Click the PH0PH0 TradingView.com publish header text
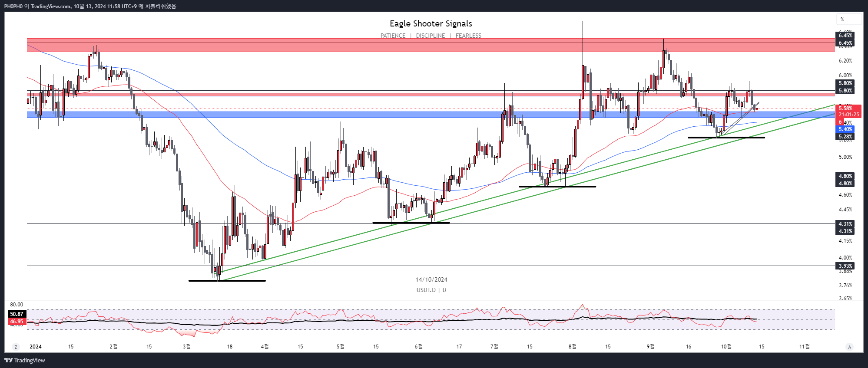This screenshot has width=868, height=368. 90,6
